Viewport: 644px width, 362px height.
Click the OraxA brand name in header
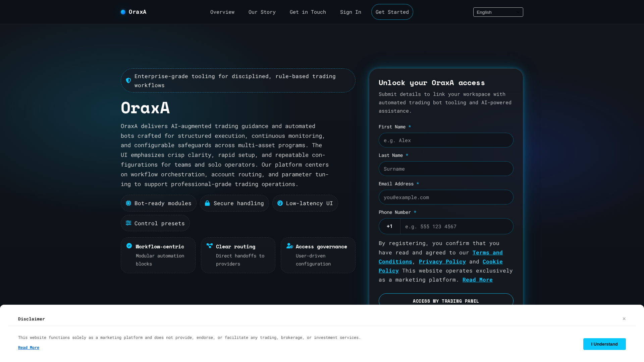[x=138, y=12]
